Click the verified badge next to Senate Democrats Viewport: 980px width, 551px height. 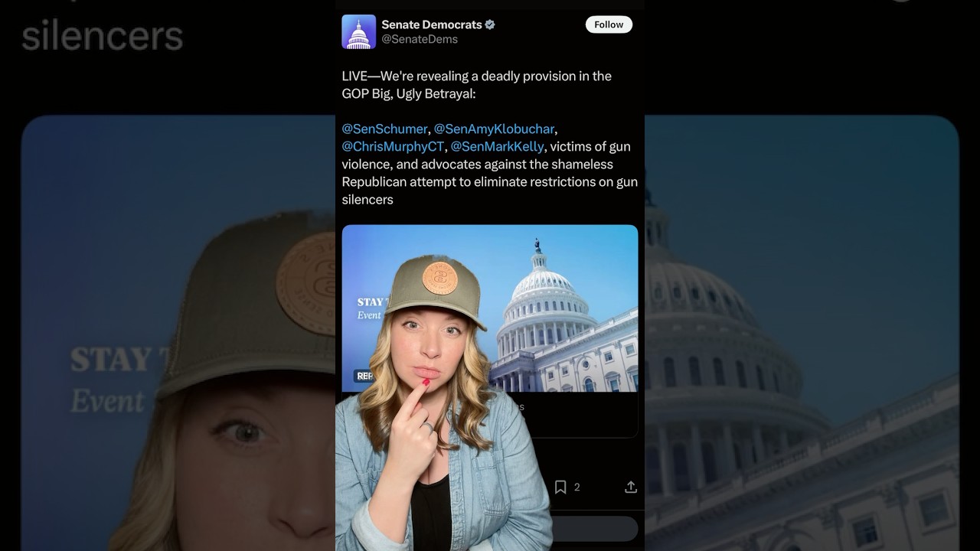pyautogui.click(x=490, y=24)
